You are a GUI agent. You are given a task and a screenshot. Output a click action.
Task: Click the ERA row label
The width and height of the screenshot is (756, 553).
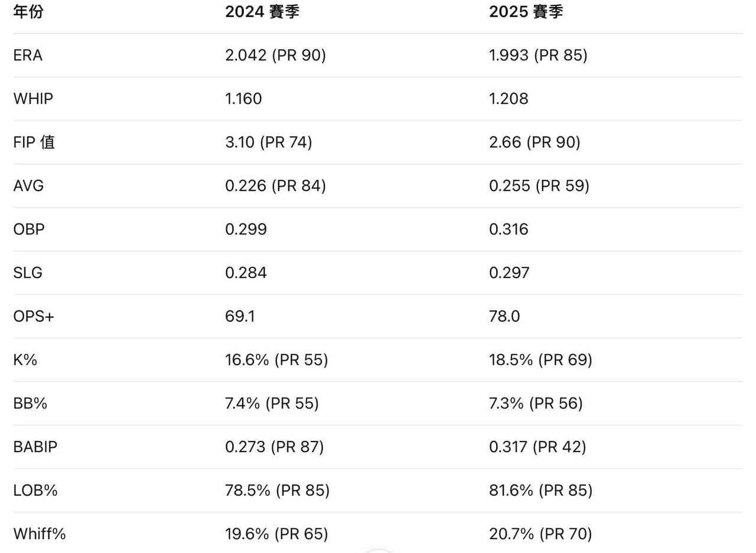pyautogui.click(x=28, y=55)
